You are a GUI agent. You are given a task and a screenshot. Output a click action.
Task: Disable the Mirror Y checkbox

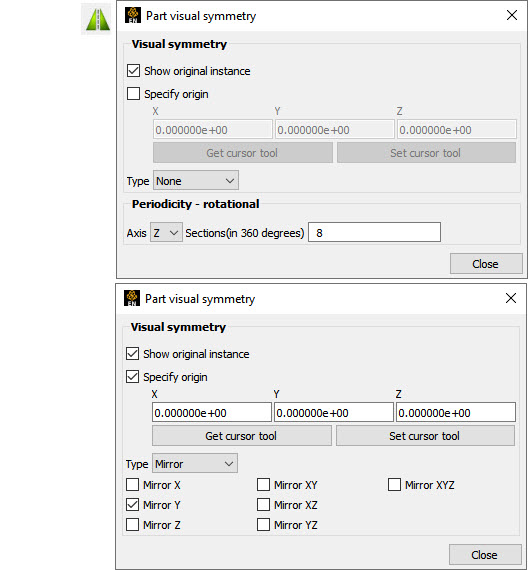coord(132,505)
